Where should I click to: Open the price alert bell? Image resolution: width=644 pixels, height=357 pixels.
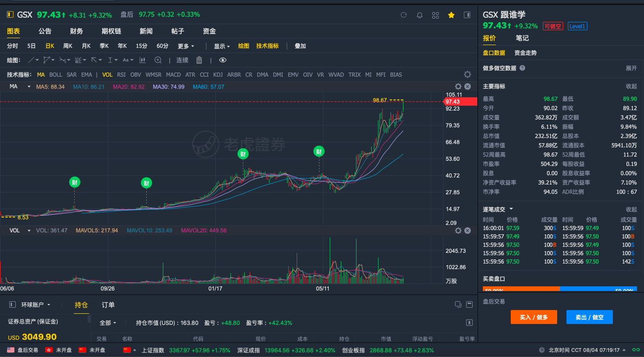[x=420, y=15]
